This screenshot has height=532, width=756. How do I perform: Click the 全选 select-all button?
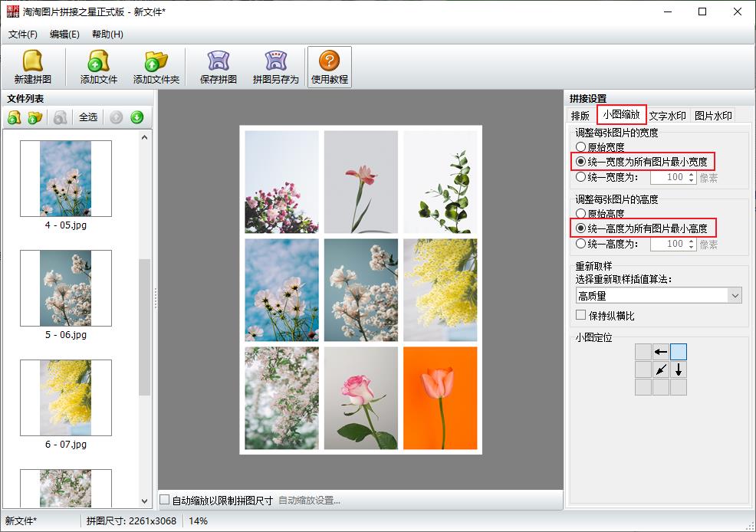click(88, 117)
